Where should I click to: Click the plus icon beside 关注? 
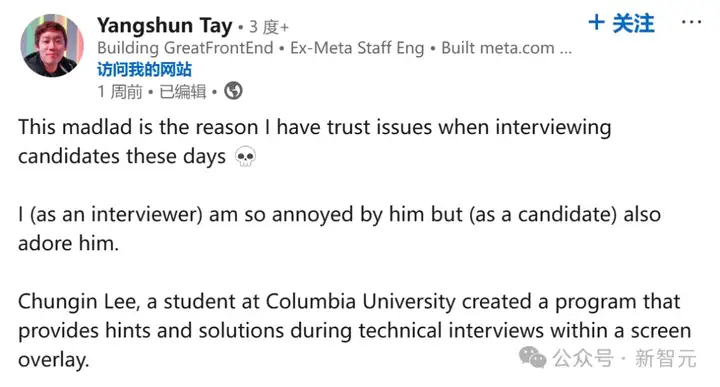coord(596,22)
